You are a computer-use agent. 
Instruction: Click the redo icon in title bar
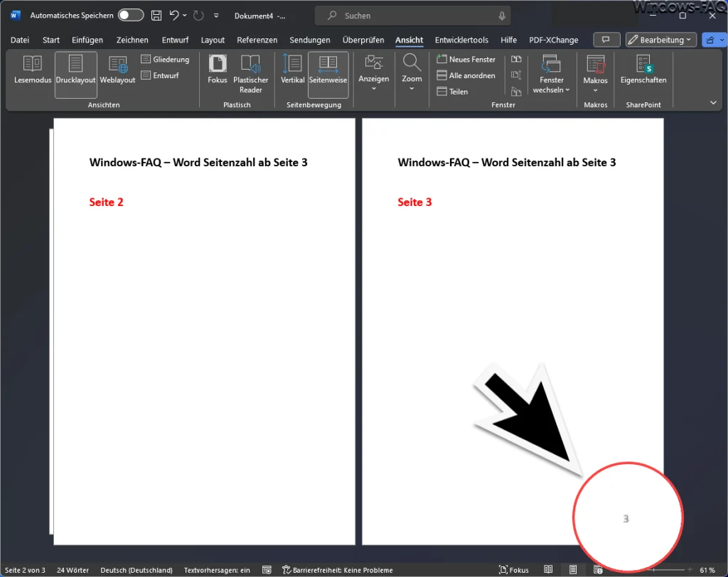(x=198, y=16)
